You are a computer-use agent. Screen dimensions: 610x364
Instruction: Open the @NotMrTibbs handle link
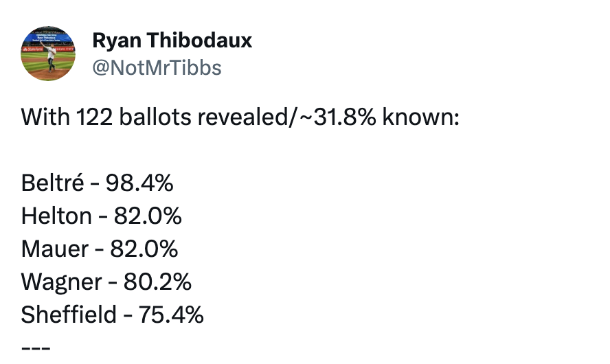click(157, 68)
